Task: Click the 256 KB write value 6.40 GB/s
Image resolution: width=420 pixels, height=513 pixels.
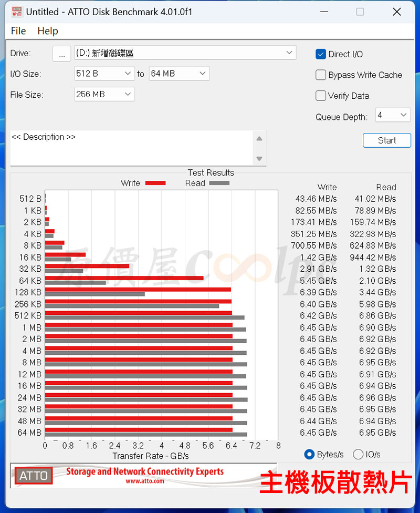Action: [x=318, y=304]
